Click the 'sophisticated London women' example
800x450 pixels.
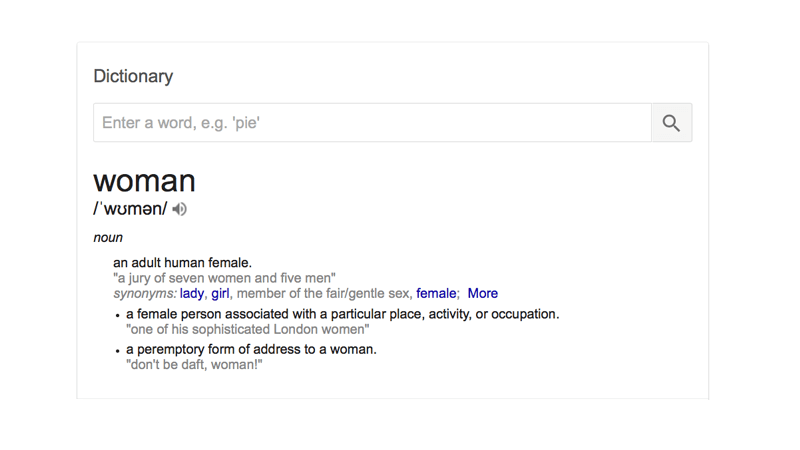point(247,330)
